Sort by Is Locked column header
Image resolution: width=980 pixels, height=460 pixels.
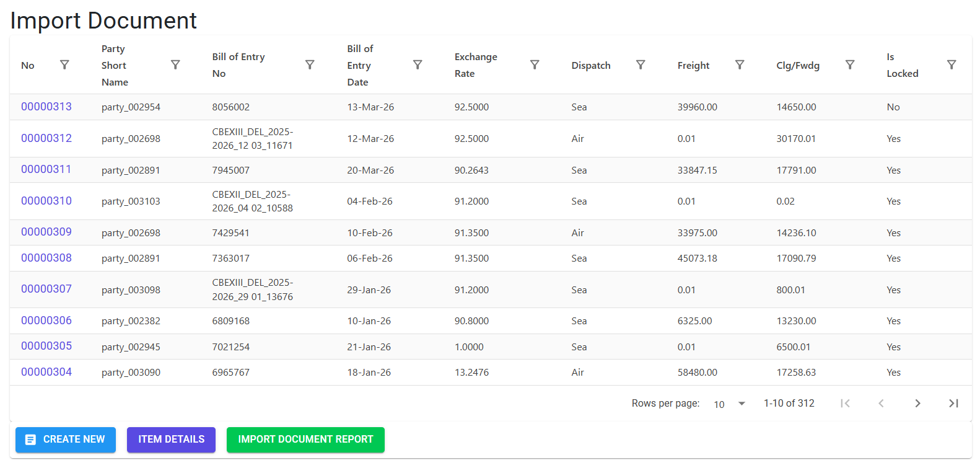[903, 65]
